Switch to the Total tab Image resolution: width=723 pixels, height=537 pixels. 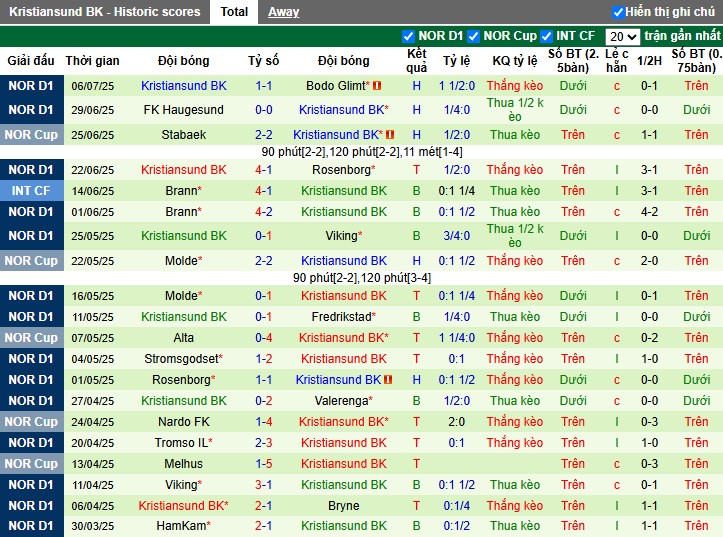234,12
